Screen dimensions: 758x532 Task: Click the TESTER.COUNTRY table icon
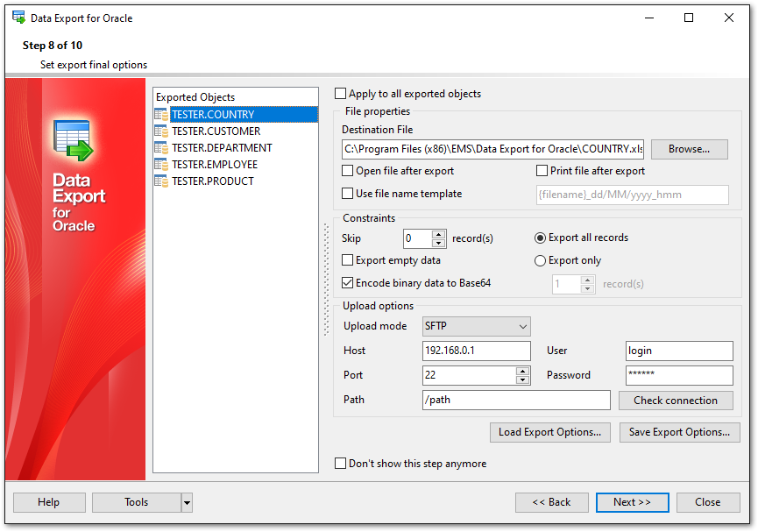161,115
